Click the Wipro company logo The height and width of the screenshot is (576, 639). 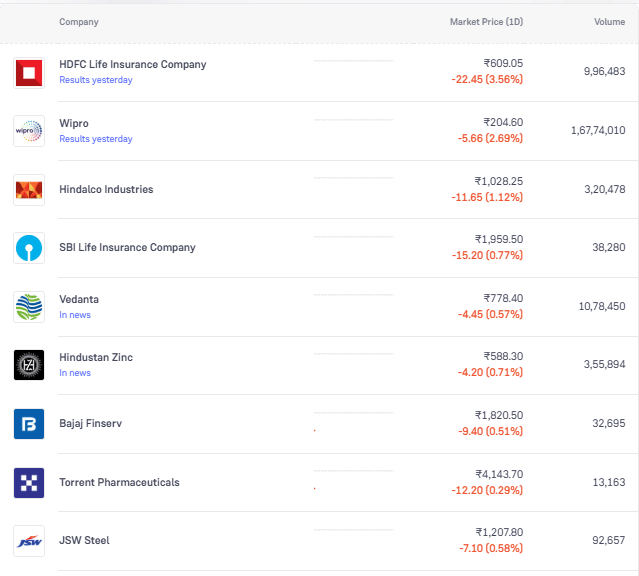tap(28, 131)
